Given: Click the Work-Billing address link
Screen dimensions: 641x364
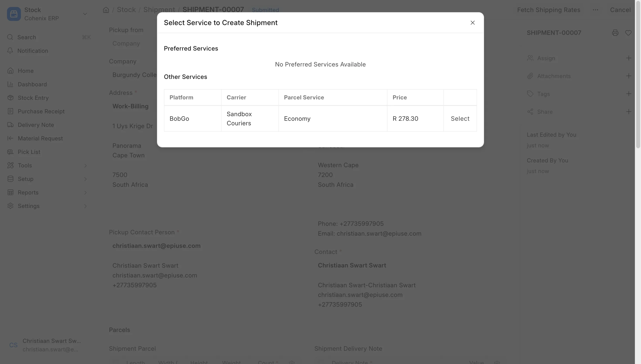Looking at the screenshot, I should click(130, 106).
